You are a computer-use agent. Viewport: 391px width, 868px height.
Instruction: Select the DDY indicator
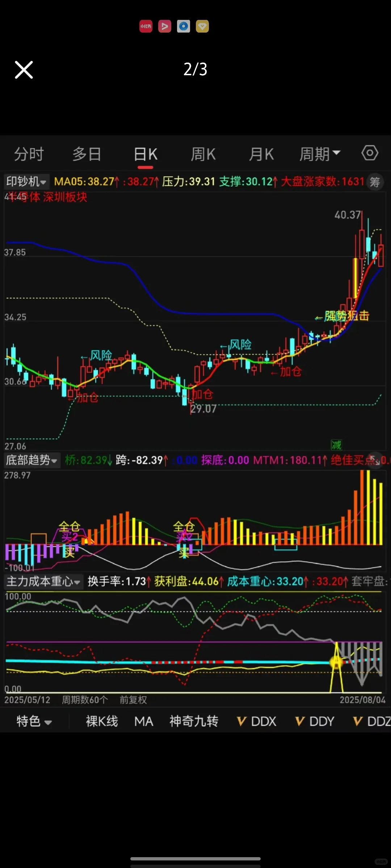pyautogui.click(x=315, y=721)
